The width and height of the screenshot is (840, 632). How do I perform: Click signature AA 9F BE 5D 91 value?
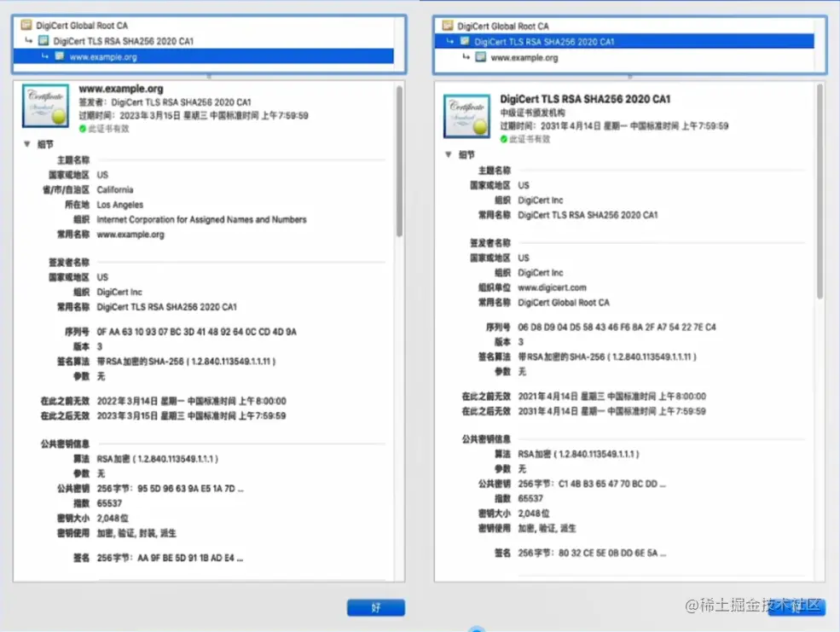click(170, 558)
